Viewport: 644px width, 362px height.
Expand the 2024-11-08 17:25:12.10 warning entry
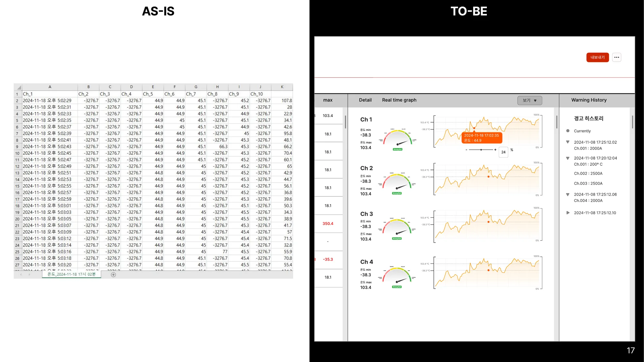(x=568, y=213)
